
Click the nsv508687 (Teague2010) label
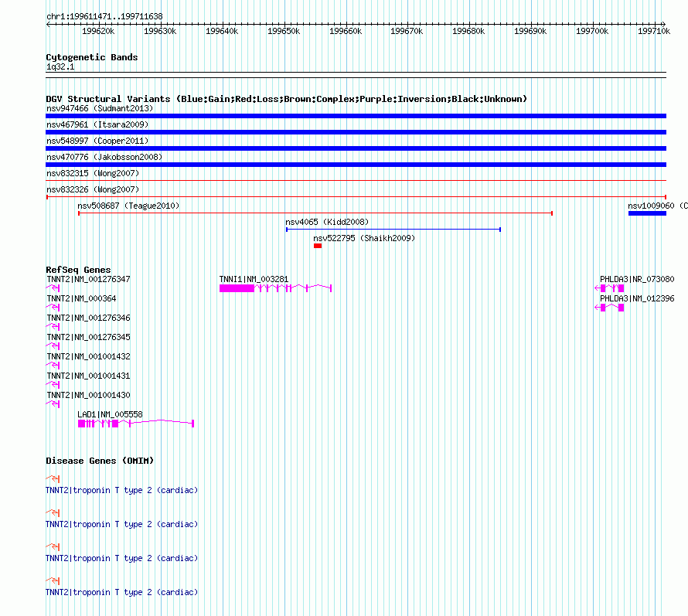128,206
